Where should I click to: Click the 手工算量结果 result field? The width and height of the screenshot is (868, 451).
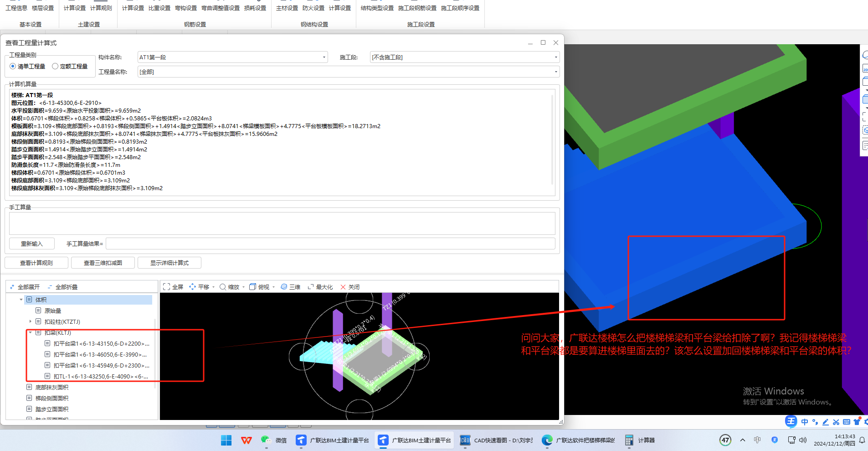tap(330, 244)
